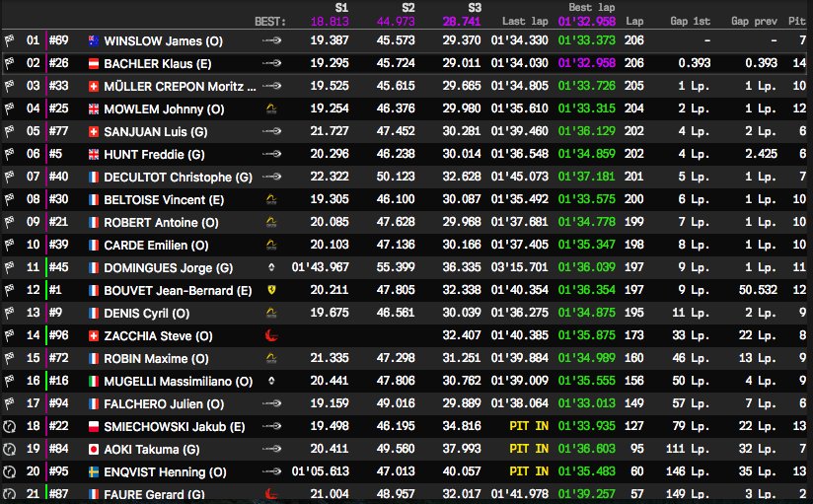Click the best S2 time 44.973
The height and width of the screenshot is (504, 813).
(396, 22)
